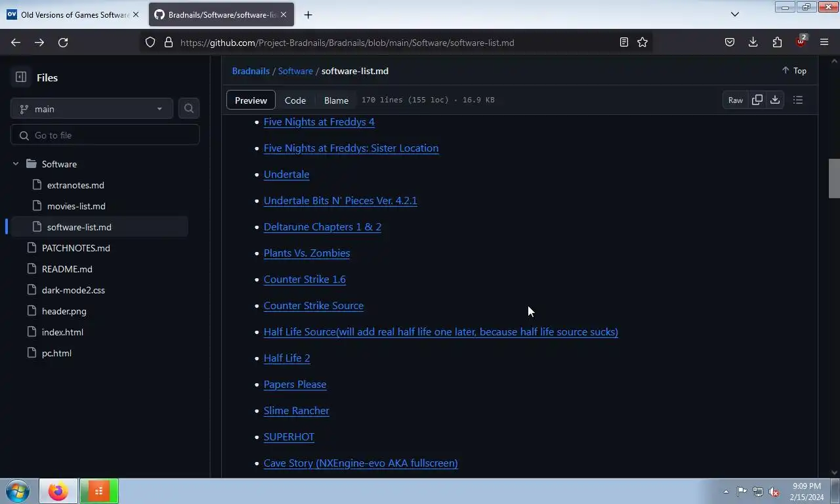
Task: Close the Old Versions of Games tab
Action: coord(136,14)
